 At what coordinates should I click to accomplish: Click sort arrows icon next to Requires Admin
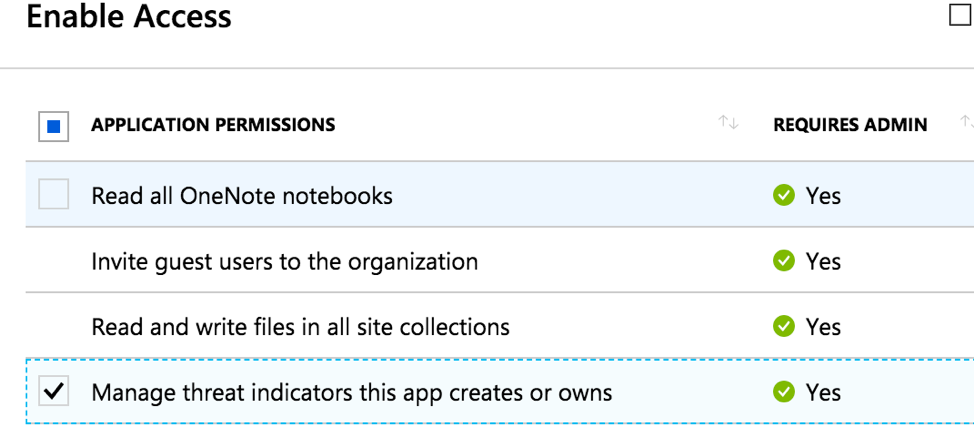(x=966, y=122)
